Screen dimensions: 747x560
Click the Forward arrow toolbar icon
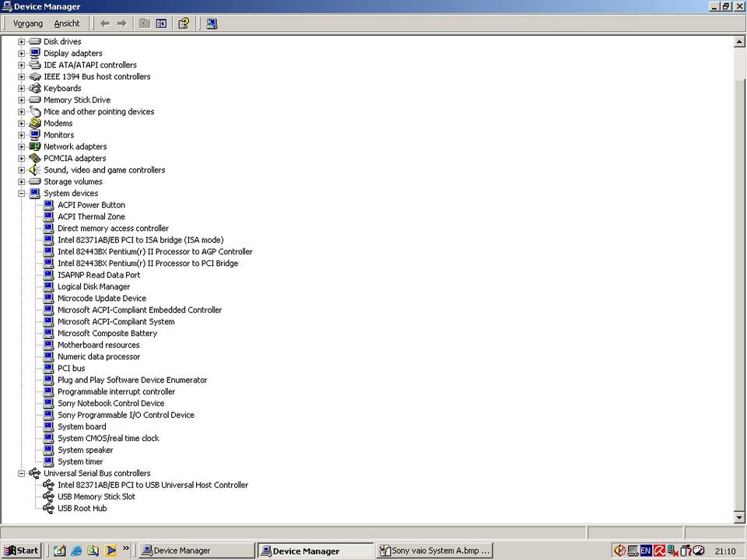pyautogui.click(x=122, y=23)
